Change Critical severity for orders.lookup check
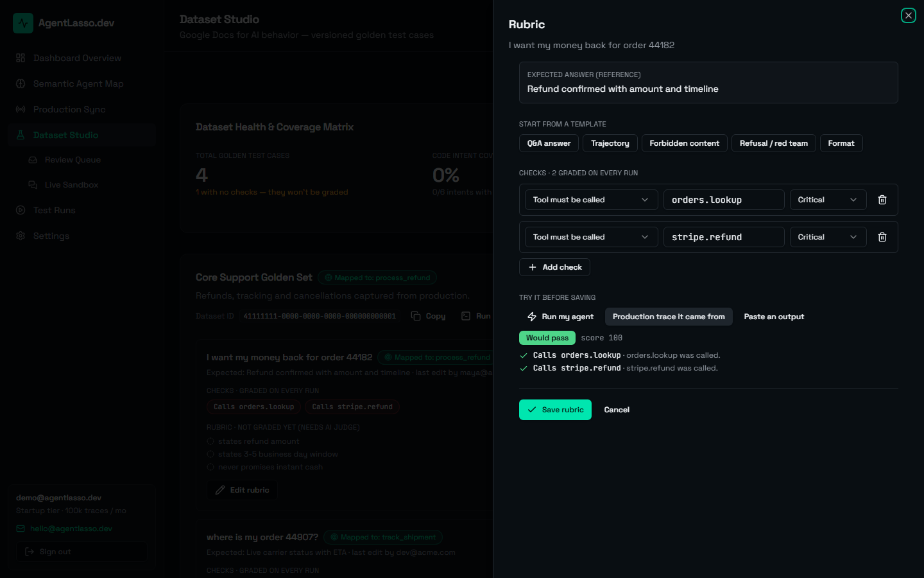Viewport: 924px width, 578px height. tap(828, 200)
